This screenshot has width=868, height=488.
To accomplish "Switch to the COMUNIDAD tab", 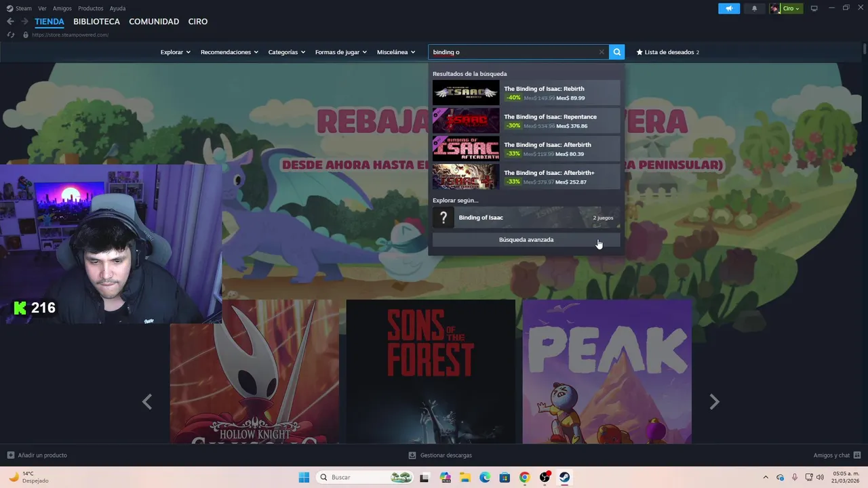I will pos(154,22).
